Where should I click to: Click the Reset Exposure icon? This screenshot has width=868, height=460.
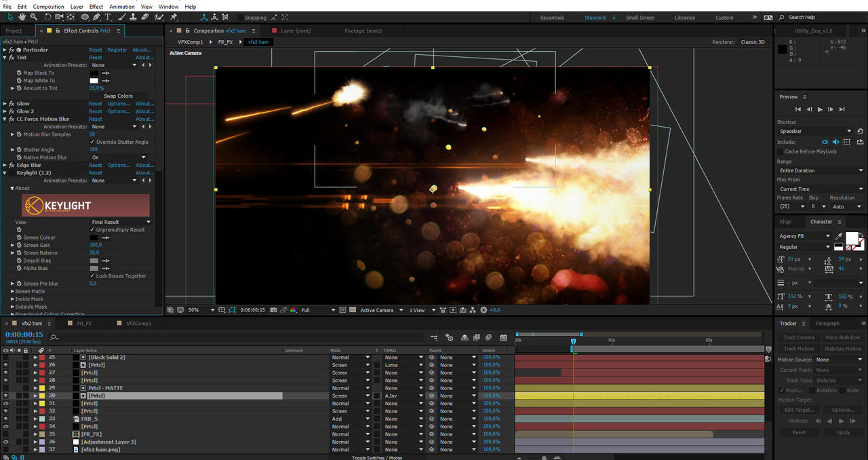[x=484, y=310]
